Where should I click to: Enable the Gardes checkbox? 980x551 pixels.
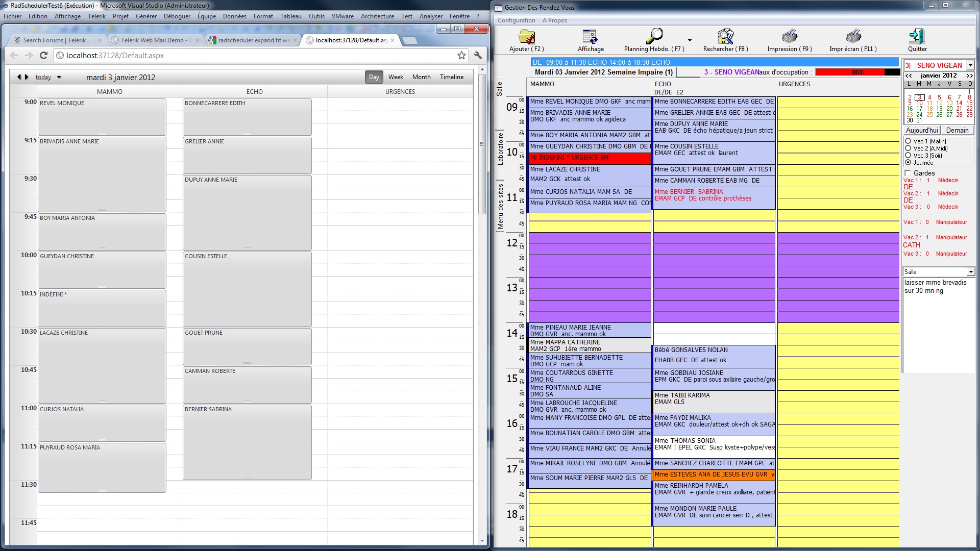pos(908,173)
